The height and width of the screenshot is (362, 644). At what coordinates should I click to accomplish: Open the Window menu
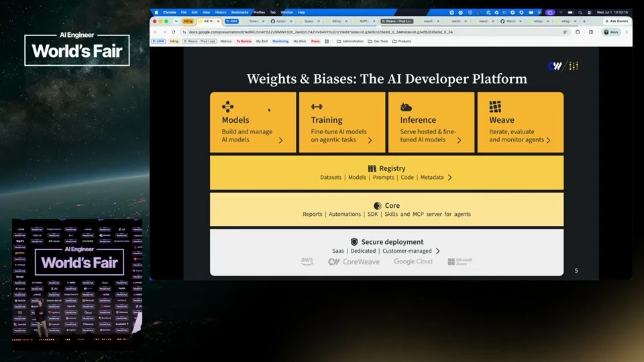[286, 12]
